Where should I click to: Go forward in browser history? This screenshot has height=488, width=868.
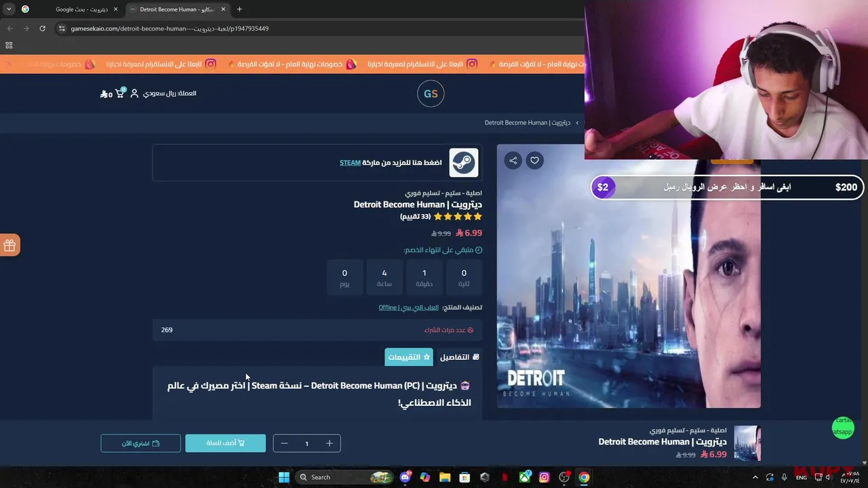(x=26, y=28)
